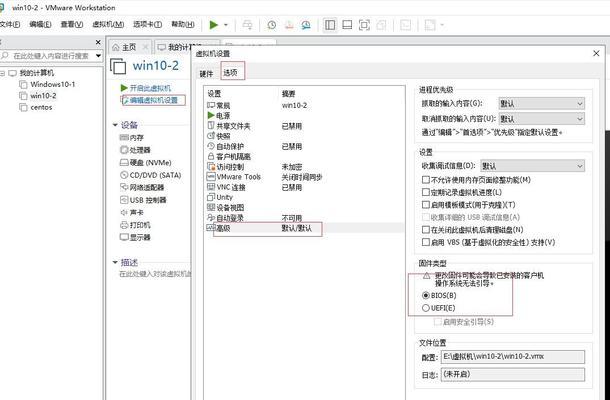This screenshot has height=400, width=610.
Task: Click the revert snapshot toolbar icon
Action: click(x=289, y=25)
